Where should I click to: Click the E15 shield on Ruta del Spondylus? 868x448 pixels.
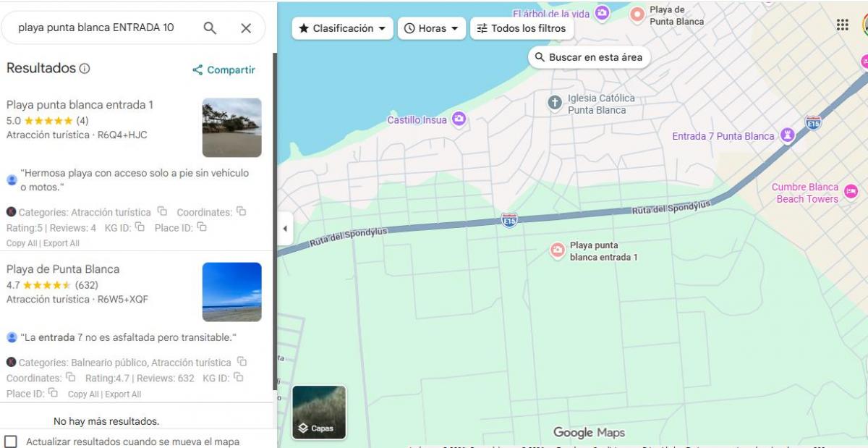(x=509, y=219)
